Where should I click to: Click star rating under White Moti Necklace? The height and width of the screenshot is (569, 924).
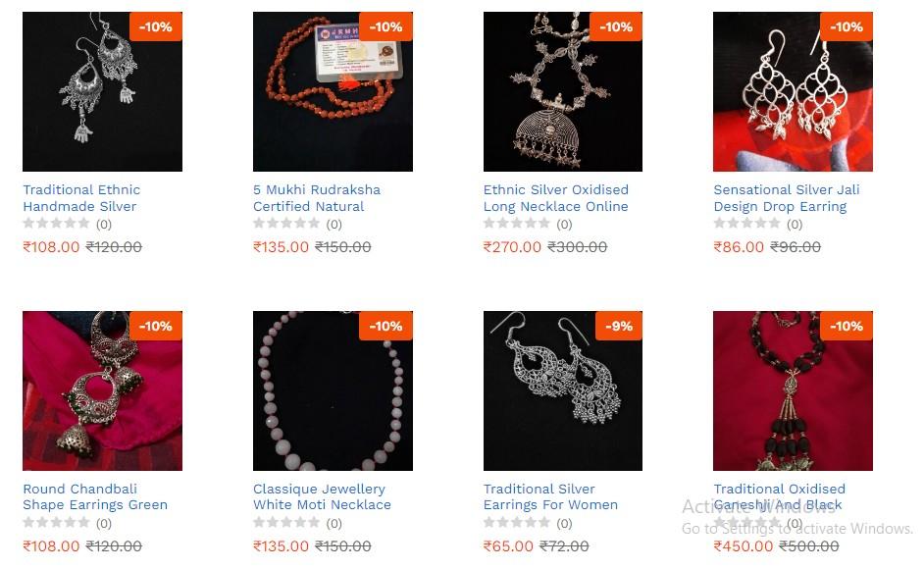(286, 523)
